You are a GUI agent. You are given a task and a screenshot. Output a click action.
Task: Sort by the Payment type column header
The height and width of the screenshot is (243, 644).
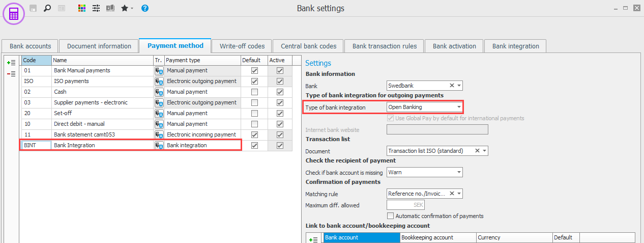(x=202, y=60)
